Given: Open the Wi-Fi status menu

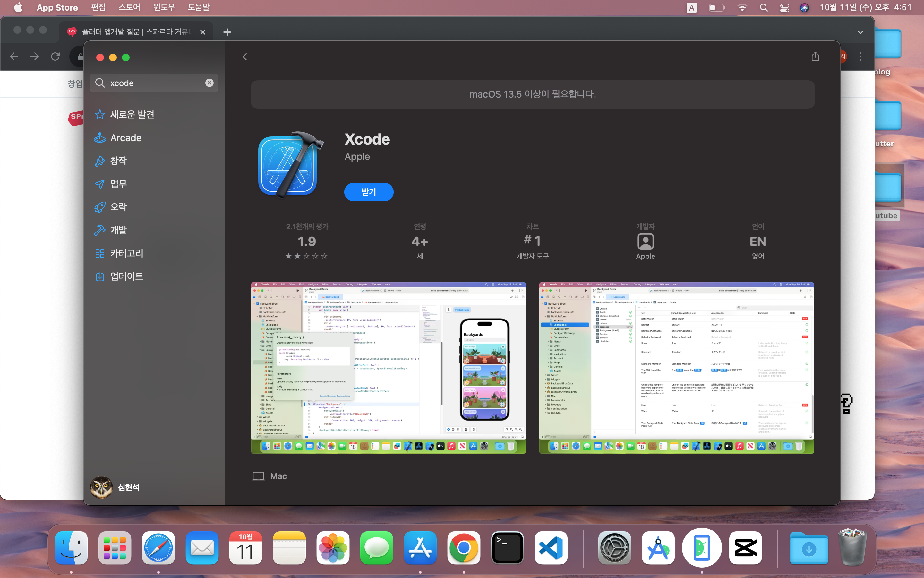Looking at the screenshot, I should pyautogui.click(x=742, y=8).
